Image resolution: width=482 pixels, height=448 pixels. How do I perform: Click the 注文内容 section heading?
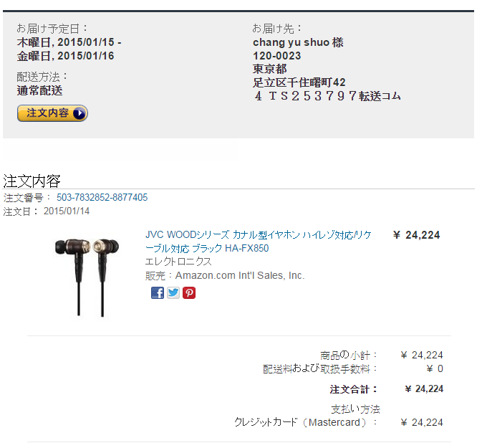(32, 181)
